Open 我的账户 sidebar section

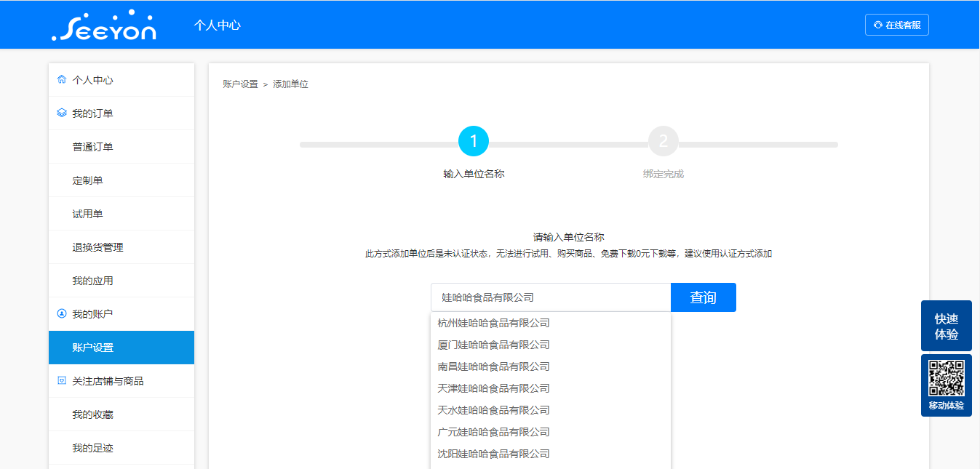[121, 314]
